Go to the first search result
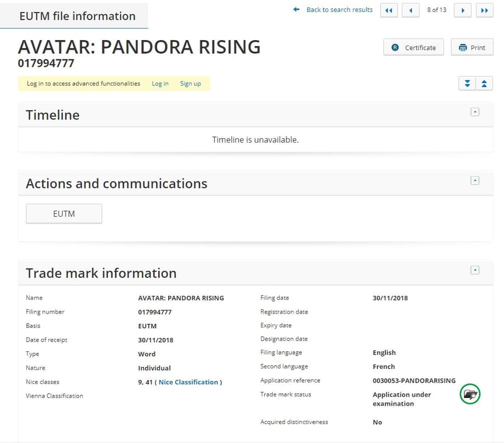This screenshot has width=504, height=443. click(x=389, y=10)
